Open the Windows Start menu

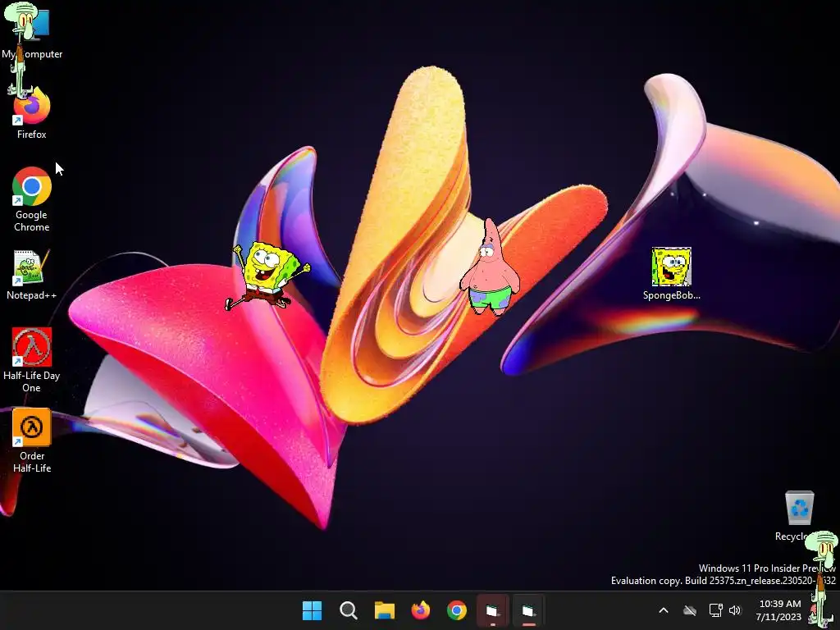[313, 610]
